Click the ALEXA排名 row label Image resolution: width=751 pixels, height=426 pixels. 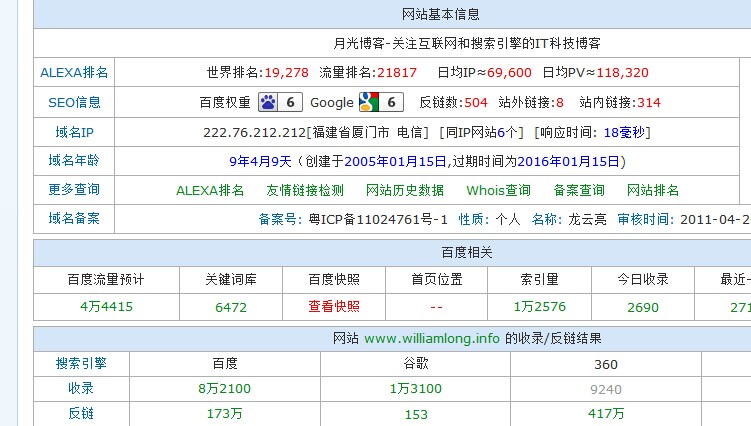[x=74, y=73]
